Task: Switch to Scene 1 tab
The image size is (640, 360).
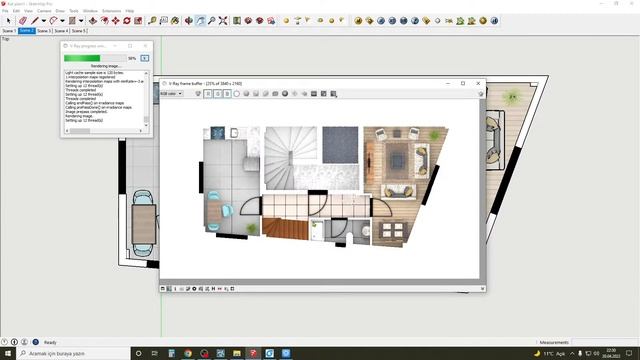Action: coord(9,31)
